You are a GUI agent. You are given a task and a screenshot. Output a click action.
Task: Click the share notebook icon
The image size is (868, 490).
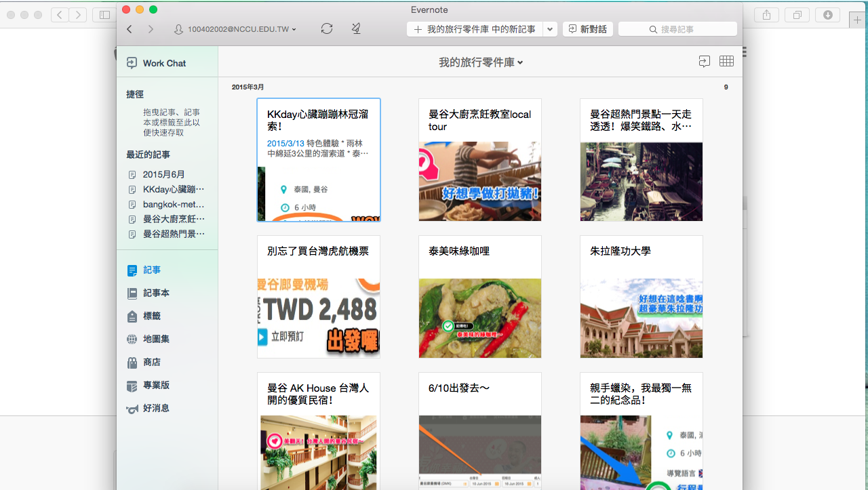point(705,62)
